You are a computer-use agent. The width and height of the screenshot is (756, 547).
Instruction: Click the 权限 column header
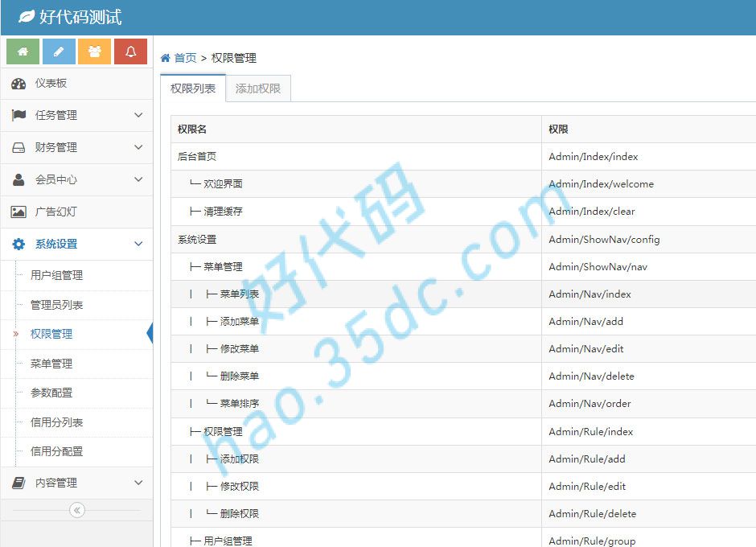(x=558, y=130)
